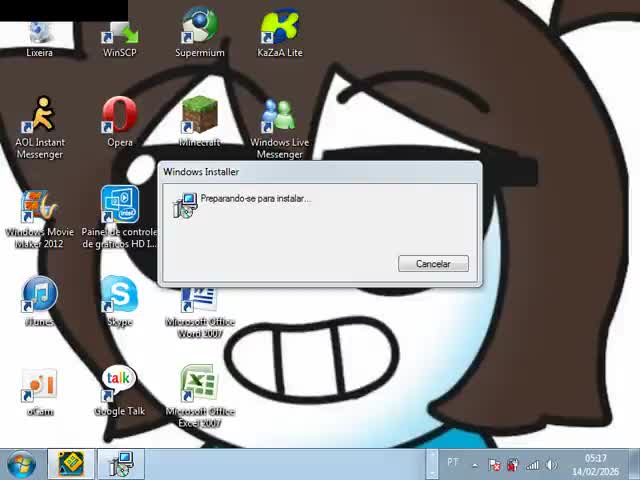Select the Microsoft Office Excel 2007 shortcut

200,386
